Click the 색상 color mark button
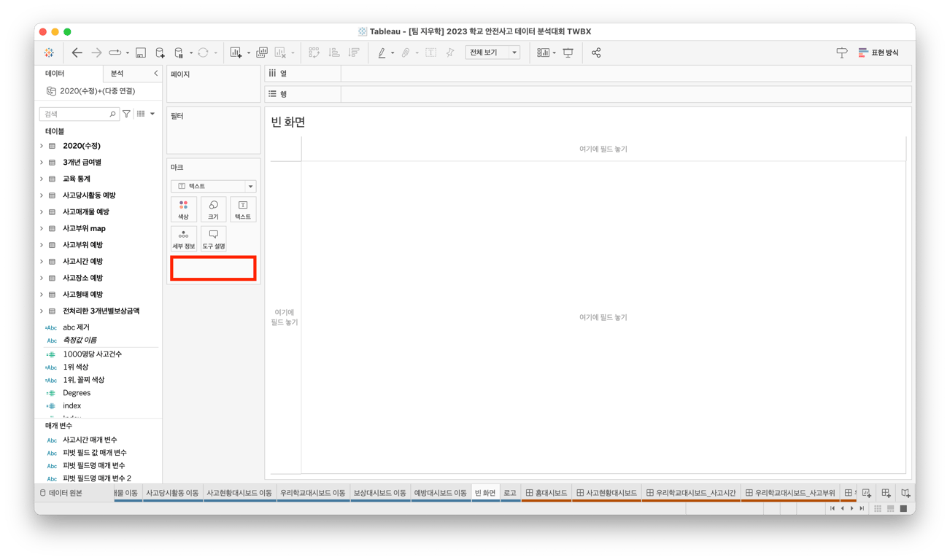 [183, 209]
